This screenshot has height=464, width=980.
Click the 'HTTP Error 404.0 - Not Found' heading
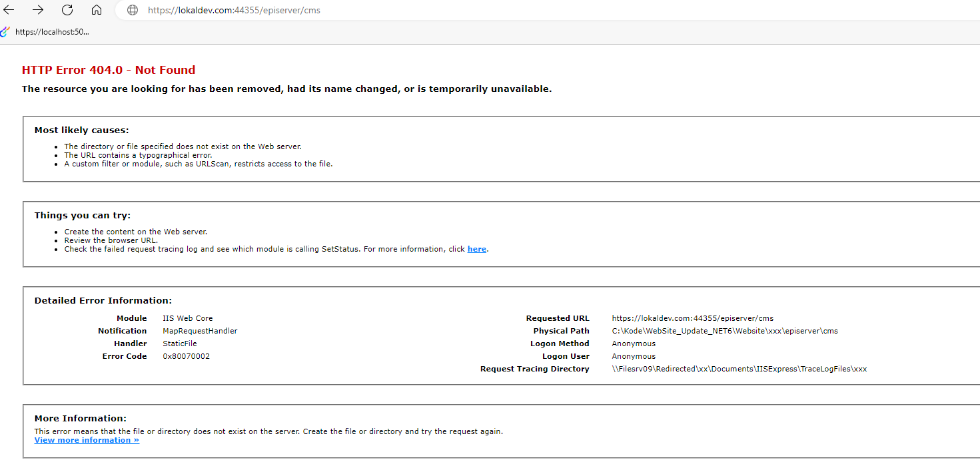pos(109,70)
